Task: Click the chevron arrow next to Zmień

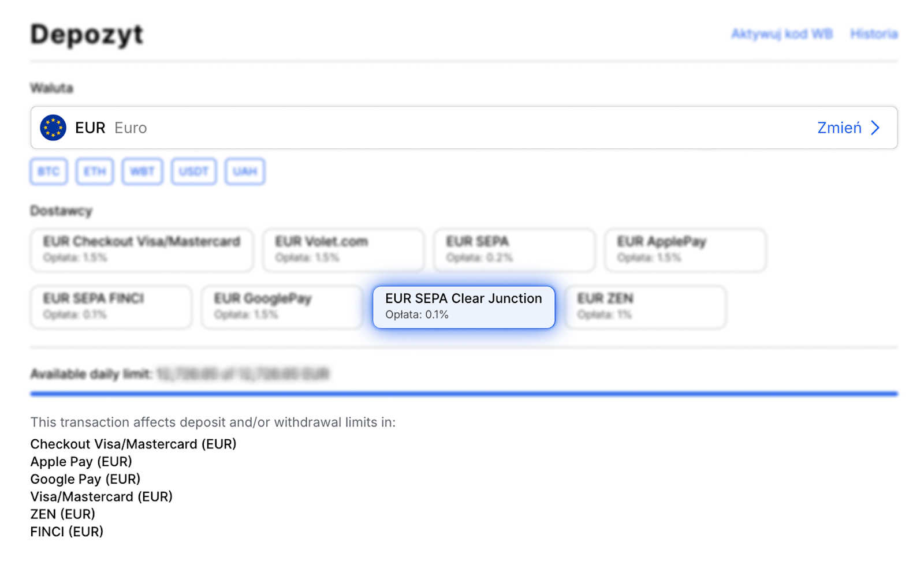Action: 875,128
